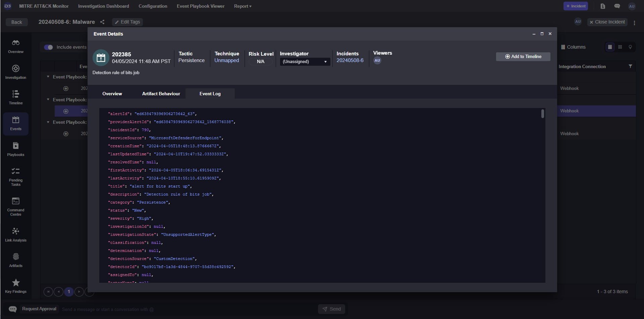The height and width of the screenshot is (319, 644).
Task: Click the Close Incident button
Action: pos(607,22)
